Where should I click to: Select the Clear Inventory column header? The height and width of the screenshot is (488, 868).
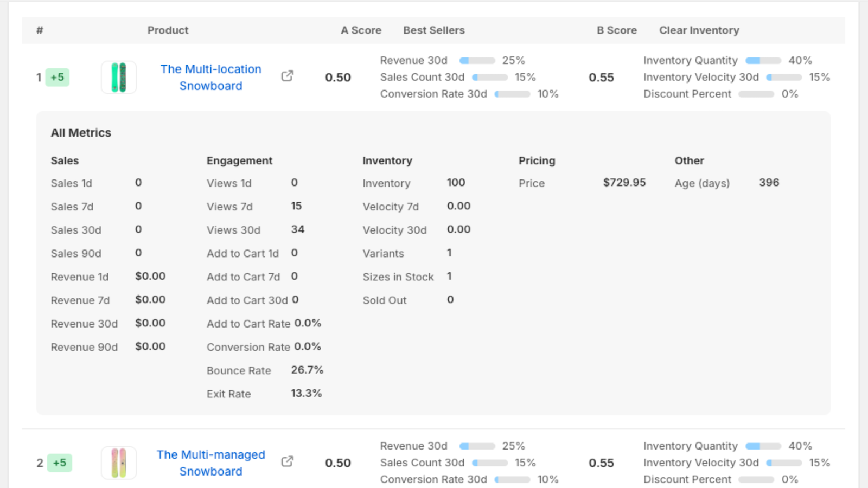point(699,30)
